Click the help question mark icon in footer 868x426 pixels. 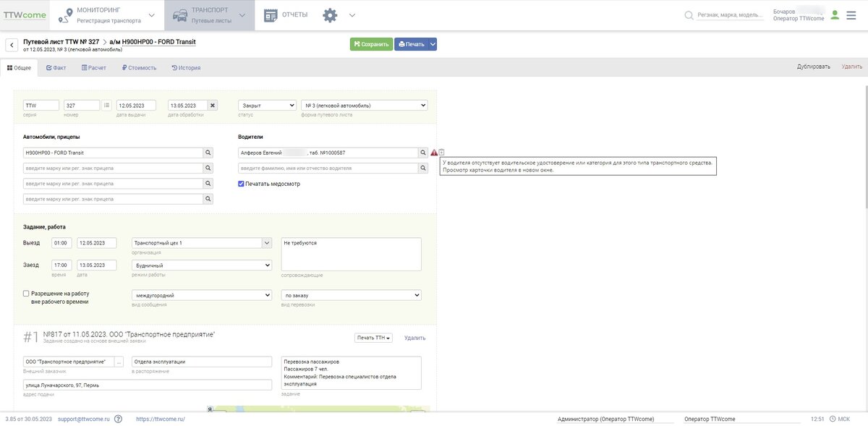(x=118, y=419)
